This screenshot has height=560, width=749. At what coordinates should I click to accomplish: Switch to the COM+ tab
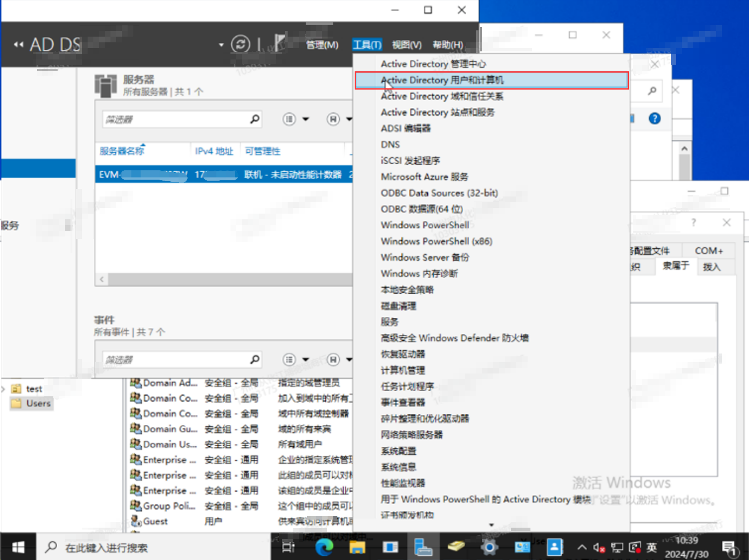pos(708,251)
